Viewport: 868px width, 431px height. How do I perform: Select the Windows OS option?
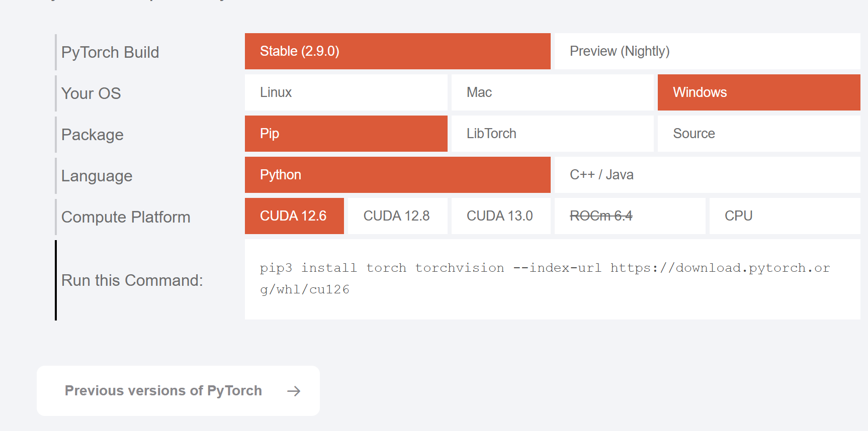(x=759, y=92)
